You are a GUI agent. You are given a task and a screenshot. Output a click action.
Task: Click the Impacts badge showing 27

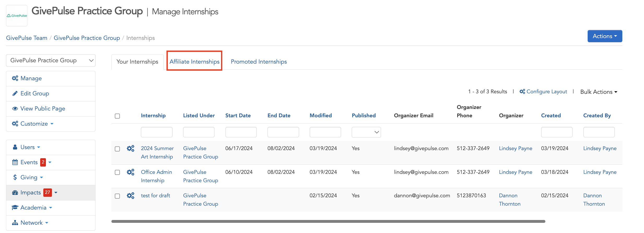point(47,192)
